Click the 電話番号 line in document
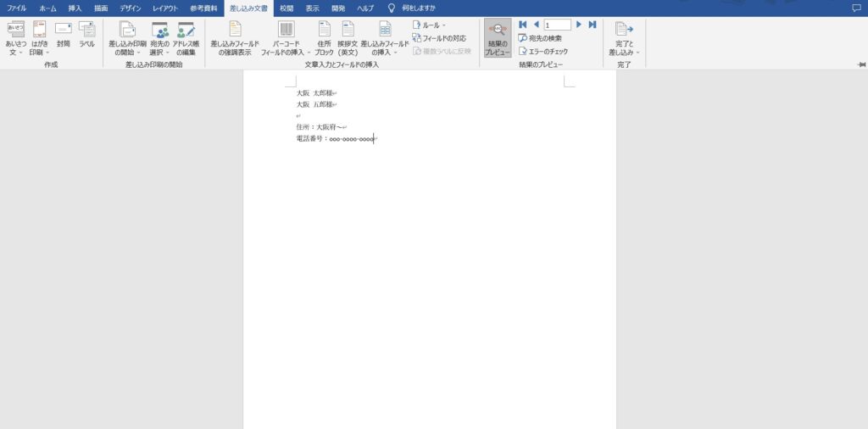 [336, 139]
